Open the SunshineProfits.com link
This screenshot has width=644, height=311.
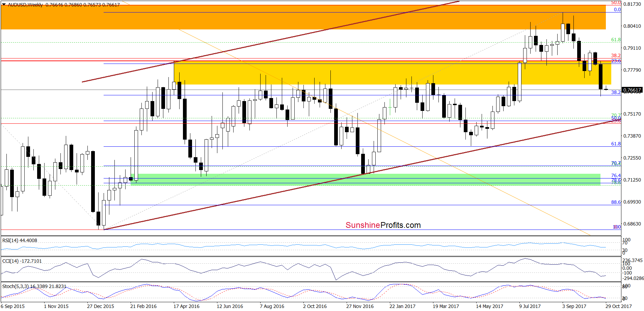coord(383,225)
